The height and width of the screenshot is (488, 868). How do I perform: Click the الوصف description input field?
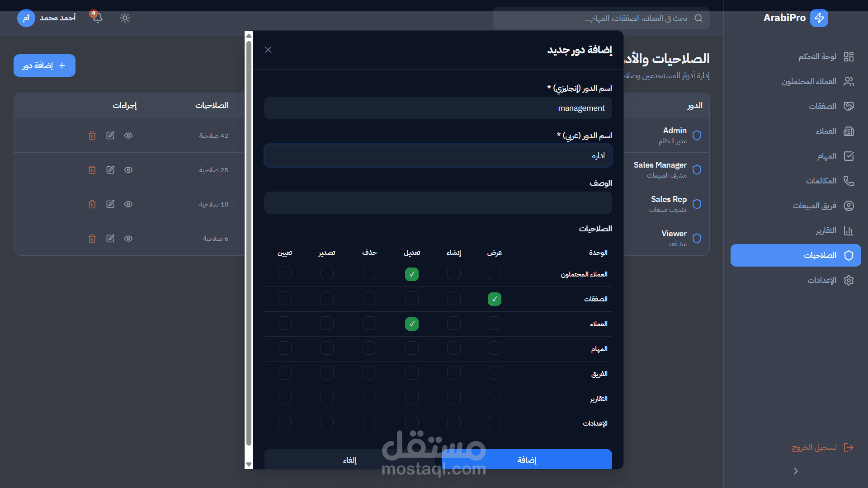(438, 203)
